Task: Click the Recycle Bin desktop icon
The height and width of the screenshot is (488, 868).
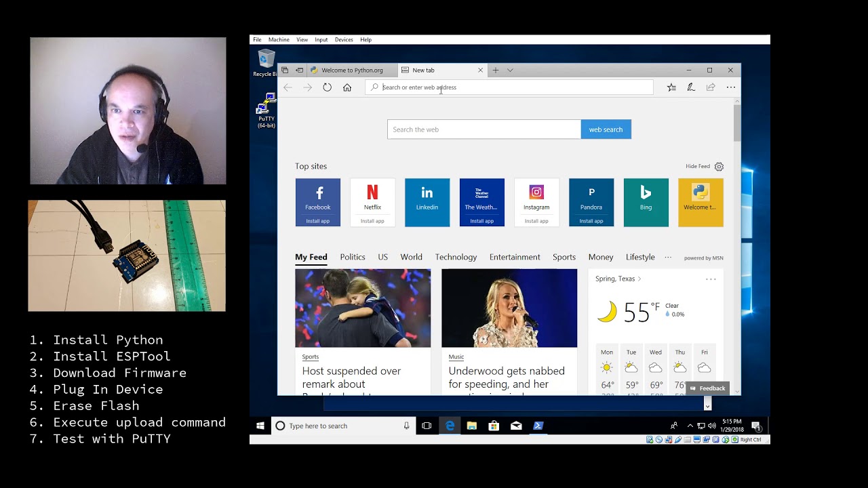Action: point(266,63)
